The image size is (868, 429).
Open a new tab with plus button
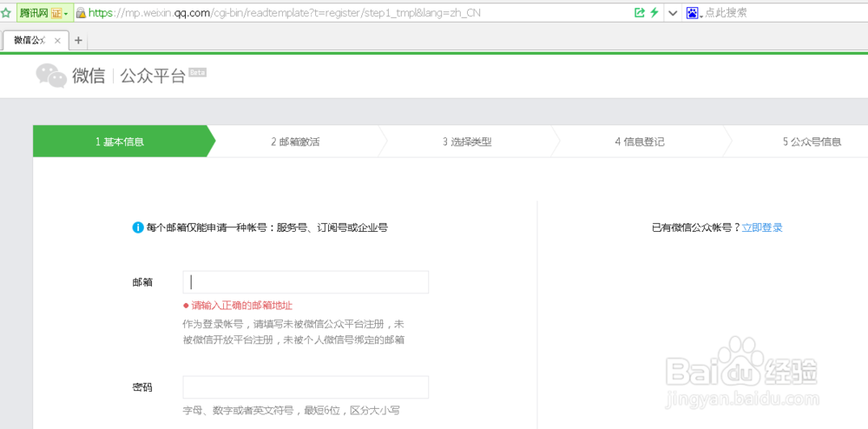click(x=78, y=40)
